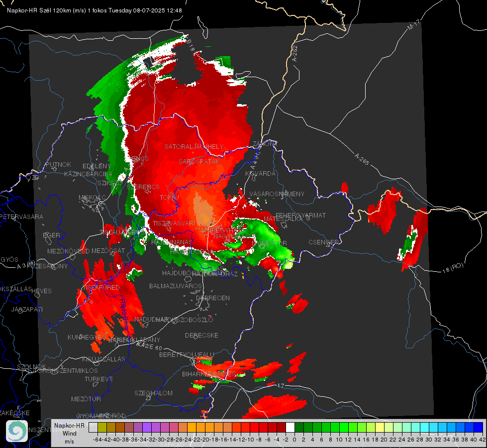The width and height of the screenshot is (487, 448).
Task: Click the KISÚJSZÁLLÁS city label
Action: click(x=104, y=359)
